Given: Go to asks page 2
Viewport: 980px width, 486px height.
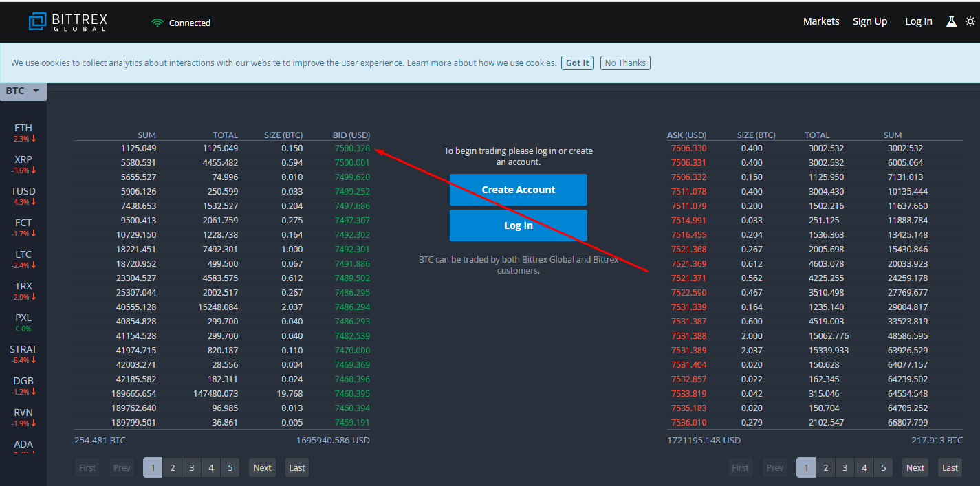Looking at the screenshot, I should 825,467.
